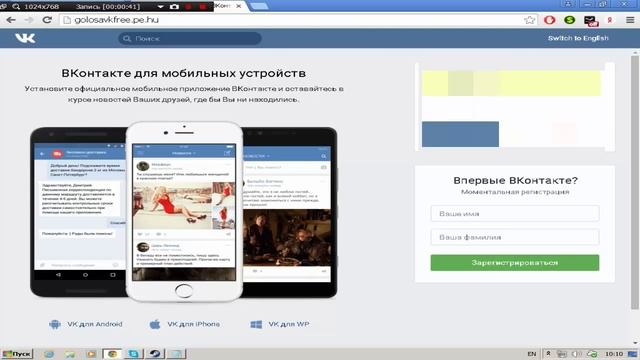Close the VKontakte browser tab
This screenshot has width=640, height=360.
(x=238, y=6)
